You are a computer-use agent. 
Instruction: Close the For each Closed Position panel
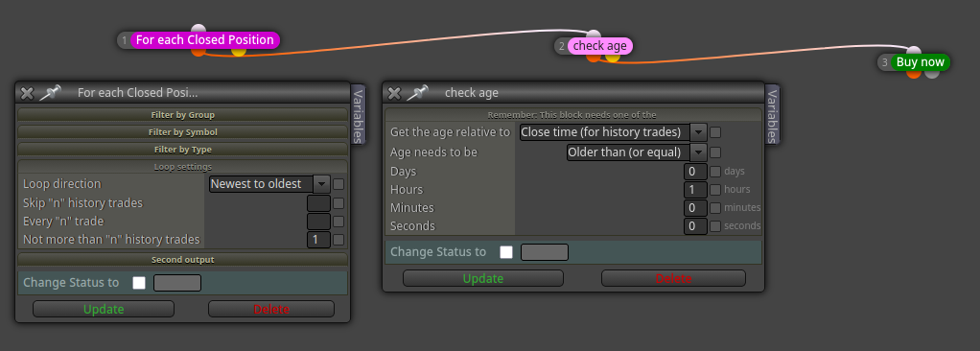pos(27,93)
